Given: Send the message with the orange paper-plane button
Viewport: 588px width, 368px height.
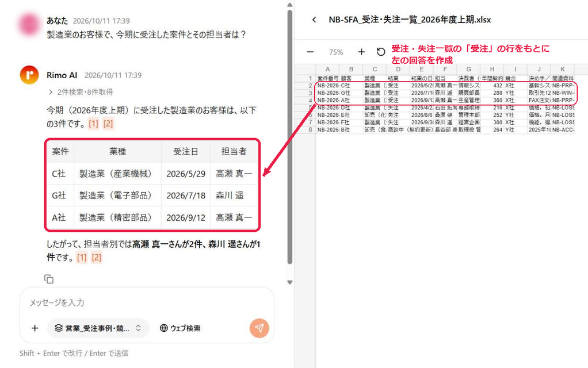Looking at the screenshot, I should (259, 328).
